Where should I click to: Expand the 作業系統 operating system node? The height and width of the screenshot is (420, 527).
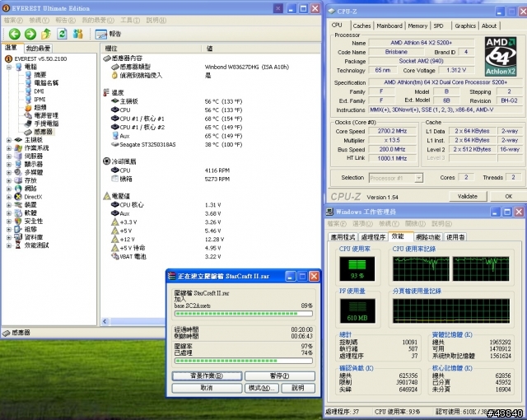point(9,148)
